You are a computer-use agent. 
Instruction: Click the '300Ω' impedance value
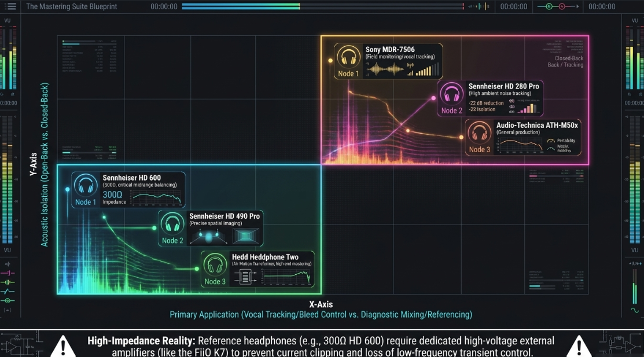(x=112, y=194)
